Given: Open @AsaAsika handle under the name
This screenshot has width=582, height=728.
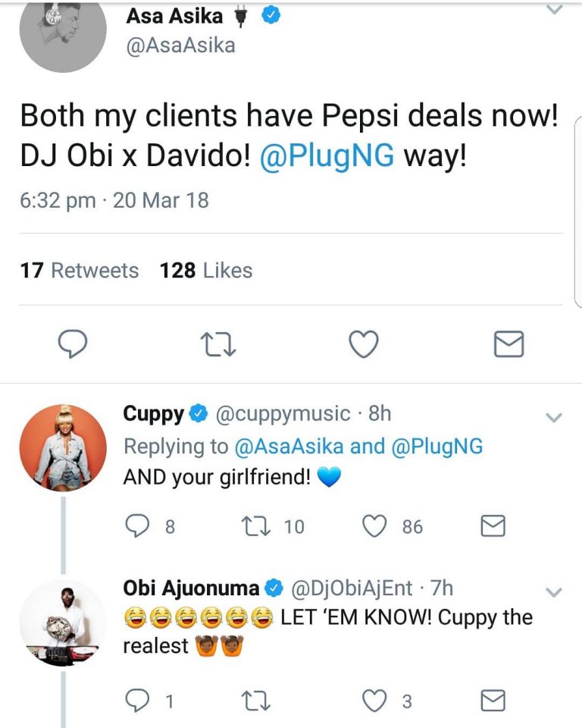Looking at the screenshot, I should [x=180, y=45].
